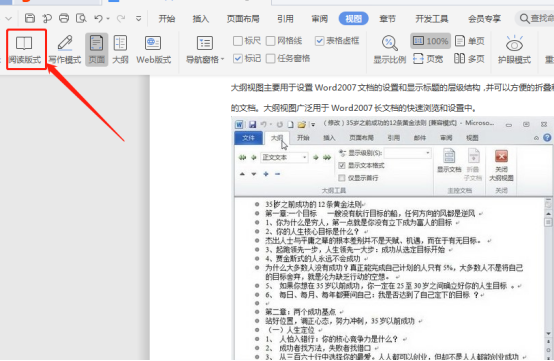This screenshot has width=554, height=361.
Task: Open the Home (开始) ribbon tab
Action: point(166,19)
